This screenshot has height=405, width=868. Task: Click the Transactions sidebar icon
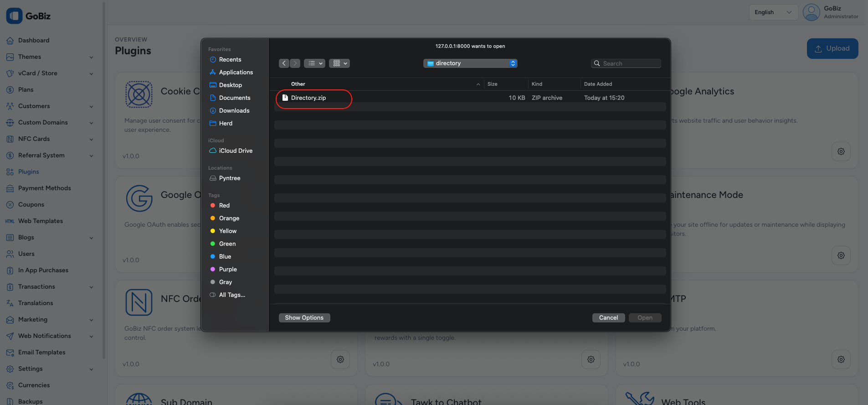pyautogui.click(x=10, y=287)
